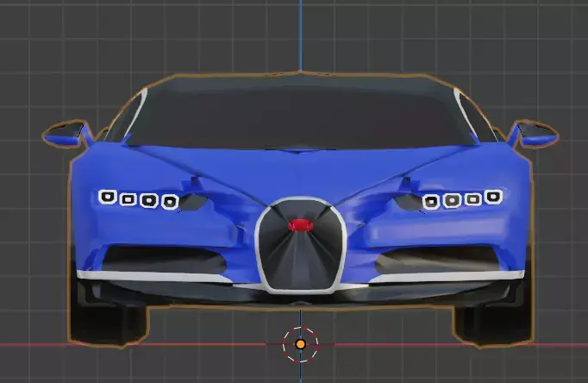Select the orange object origin dot

300,344
